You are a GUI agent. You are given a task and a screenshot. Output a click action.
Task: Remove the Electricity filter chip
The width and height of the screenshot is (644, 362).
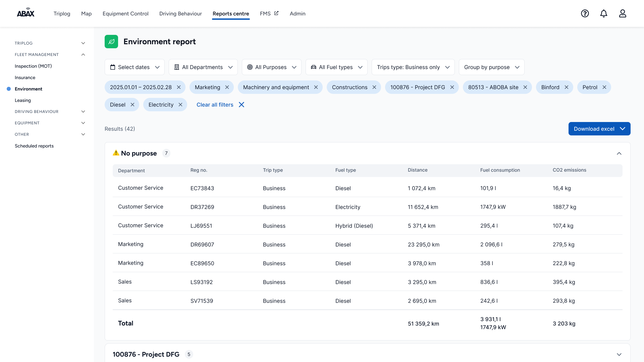tap(180, 105)
